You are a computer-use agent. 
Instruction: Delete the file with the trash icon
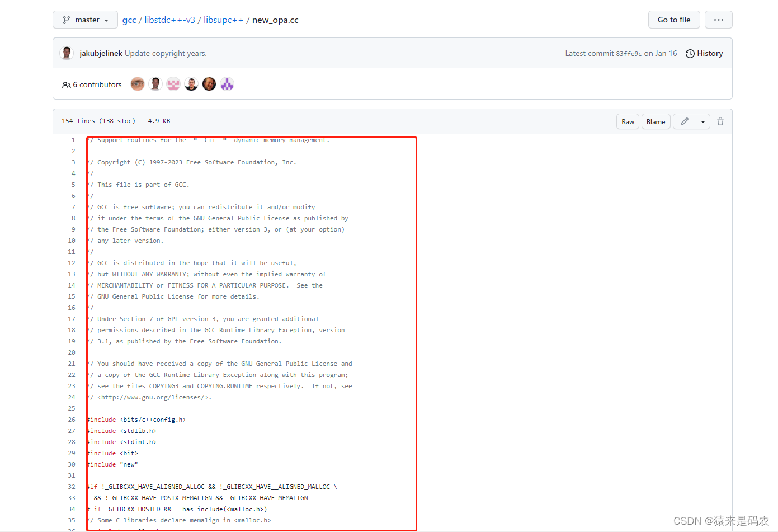click(x=720, y=121)
